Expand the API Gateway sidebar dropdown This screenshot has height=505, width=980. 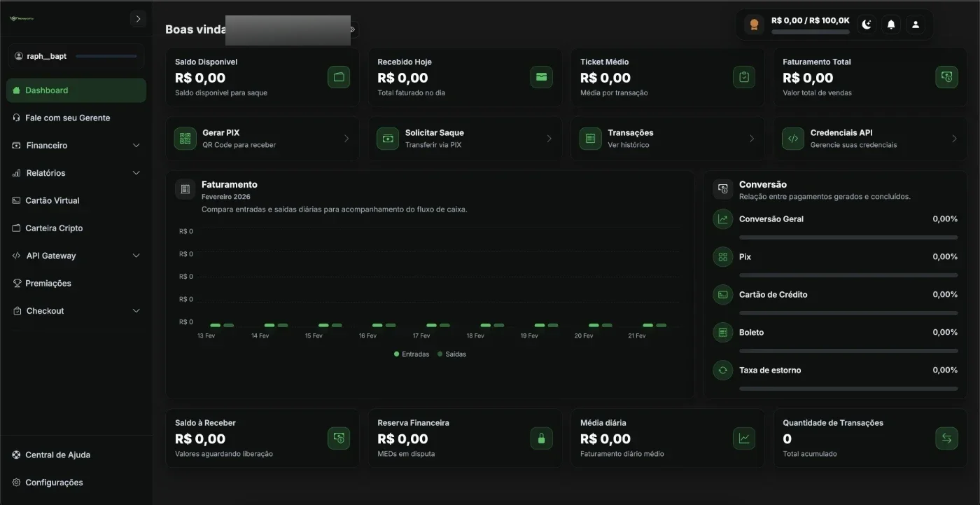76,256
